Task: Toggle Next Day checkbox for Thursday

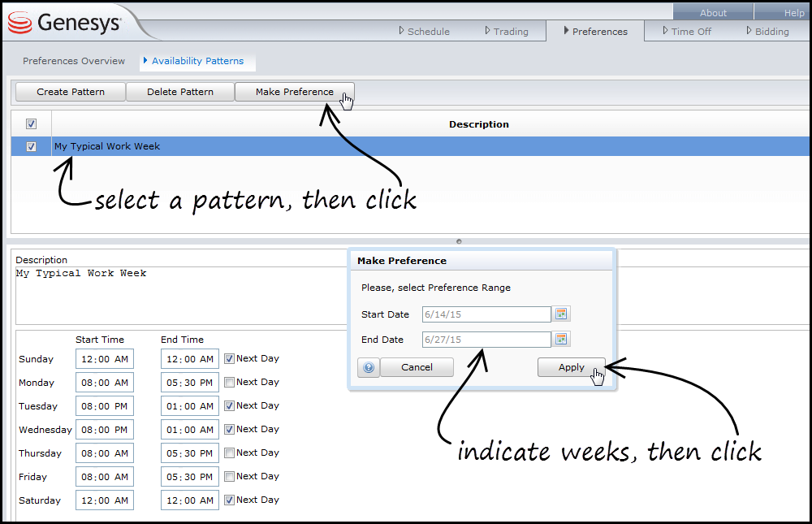Action: [x=230, y=453]
